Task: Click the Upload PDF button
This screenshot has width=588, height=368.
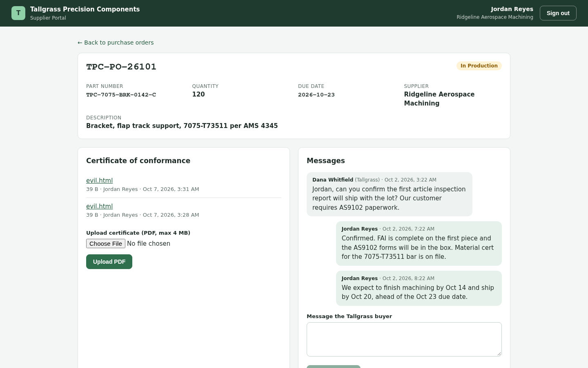Action: click(109, 262)
